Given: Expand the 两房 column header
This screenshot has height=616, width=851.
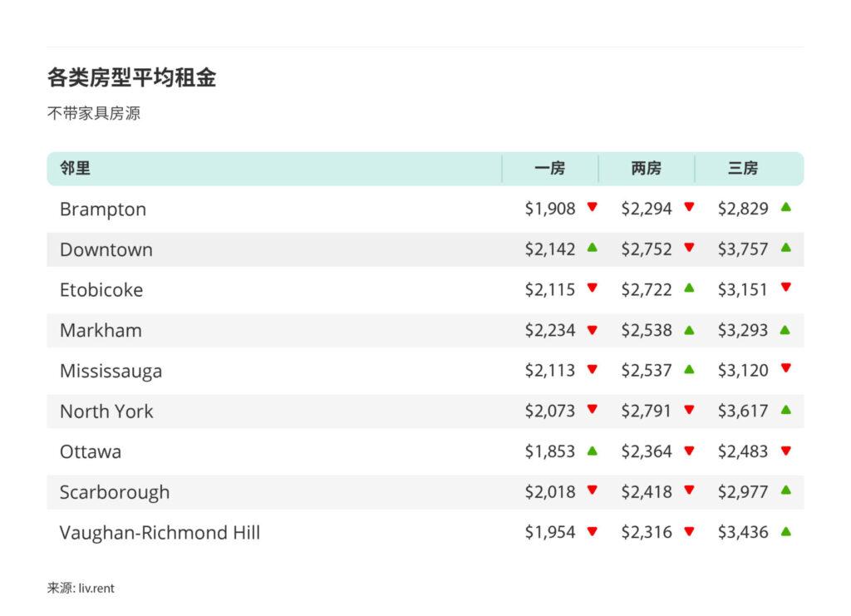Looking at the screenshot, I should point(647,168).
